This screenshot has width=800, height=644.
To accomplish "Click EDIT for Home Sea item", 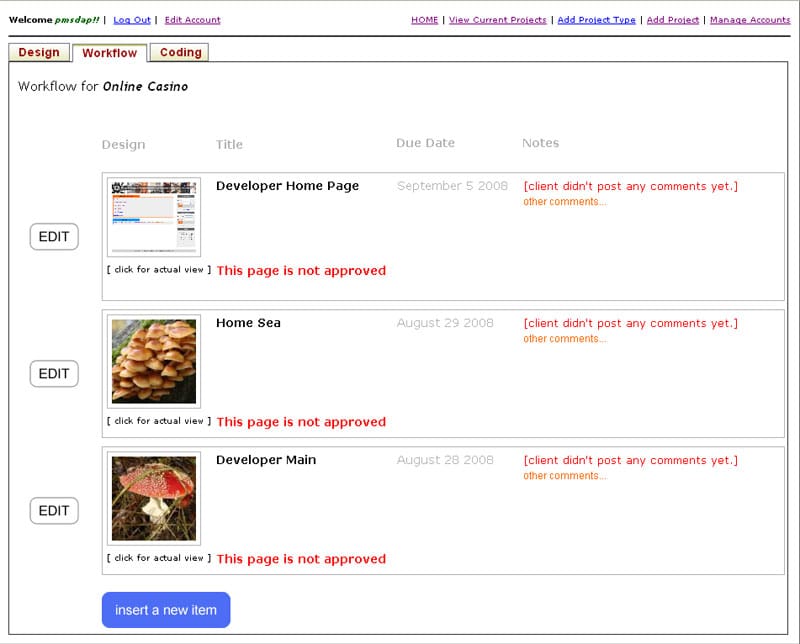I will tap(54, 373).
